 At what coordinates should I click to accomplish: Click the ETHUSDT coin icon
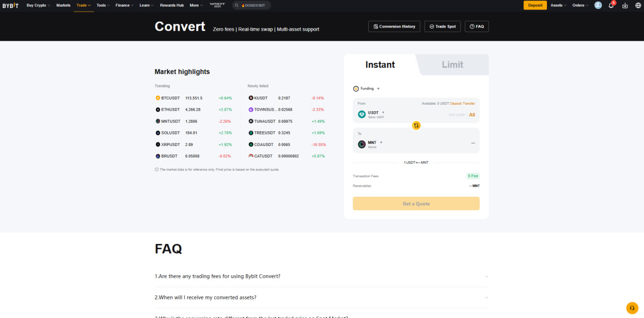(x=157, y=110)
